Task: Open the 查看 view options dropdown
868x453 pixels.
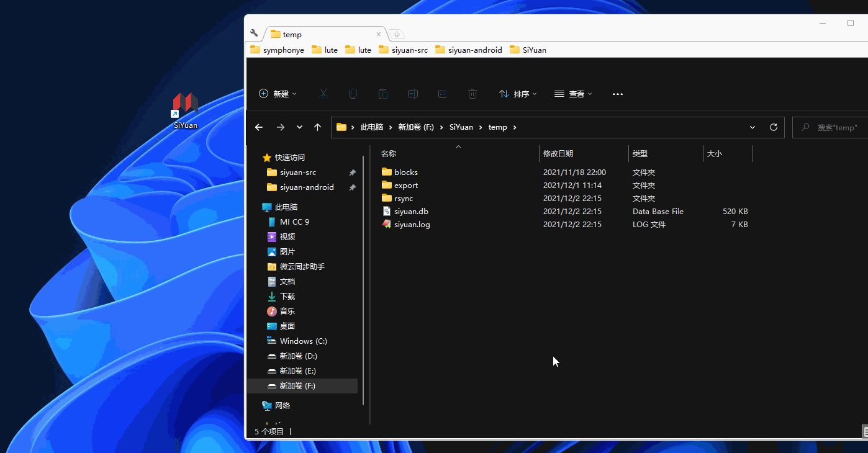Action: coord(573,94)
